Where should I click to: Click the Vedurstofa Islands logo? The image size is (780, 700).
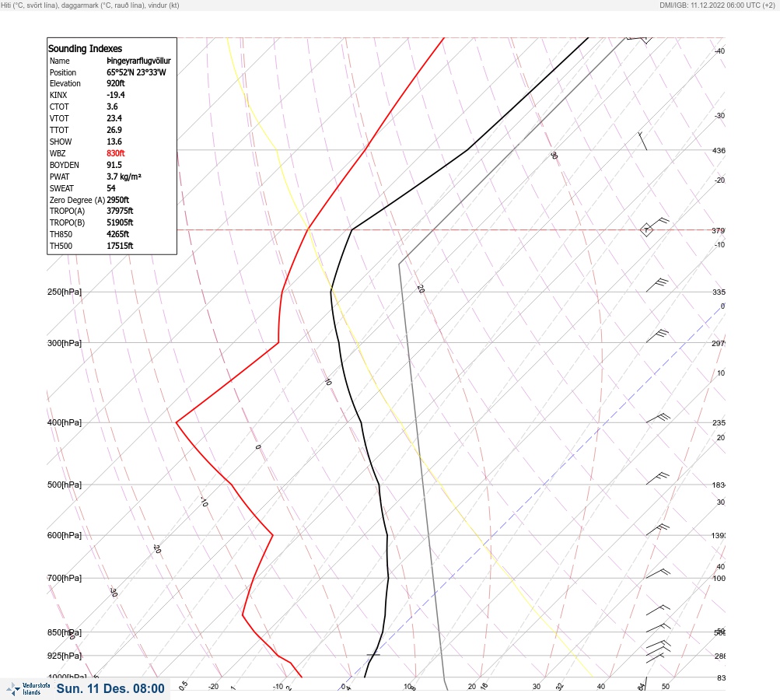[x=28, y=688]
